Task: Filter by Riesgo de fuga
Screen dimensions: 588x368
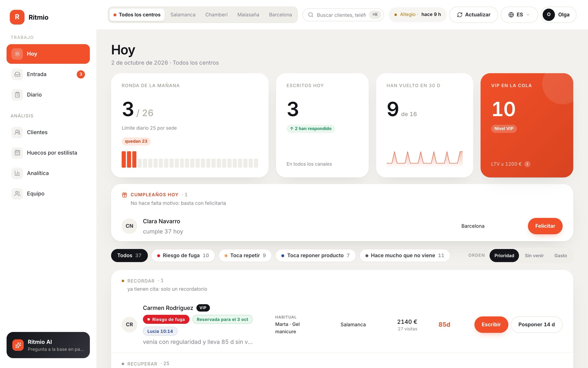Action: (183, 255)
